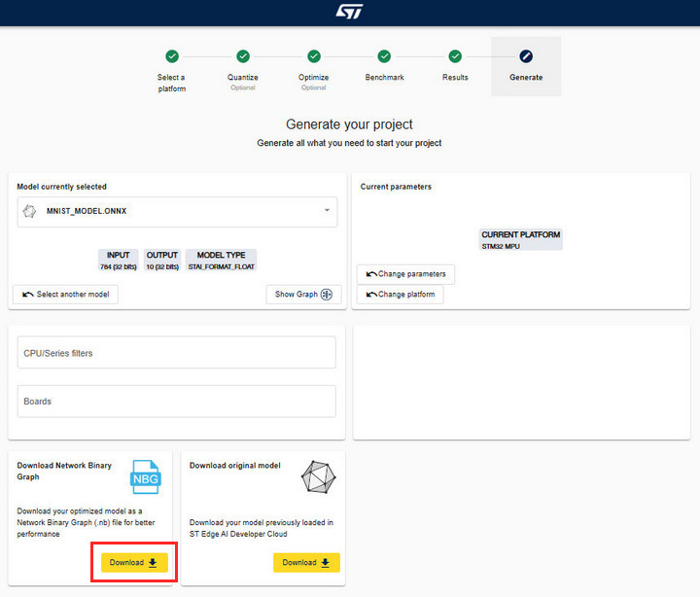Click the Results step checkmark icon
700x597 pixels.
pyautogui.click(x=455, y=56)
